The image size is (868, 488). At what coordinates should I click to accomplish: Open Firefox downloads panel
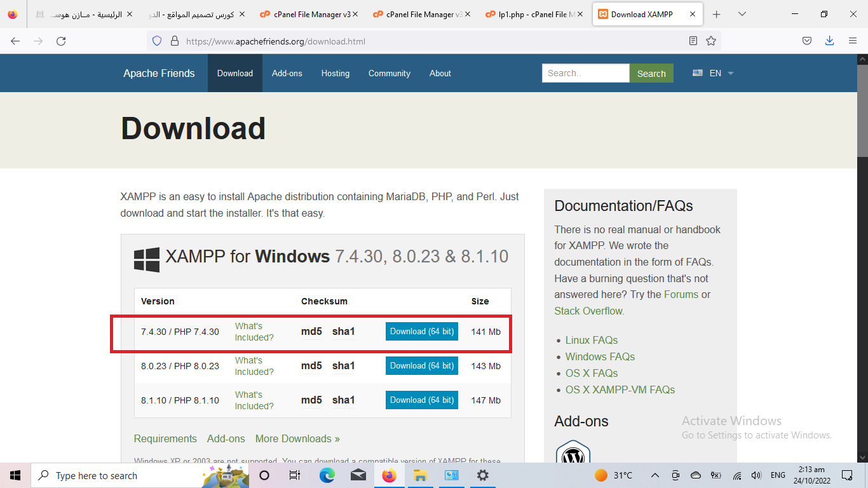click(829, 41)
